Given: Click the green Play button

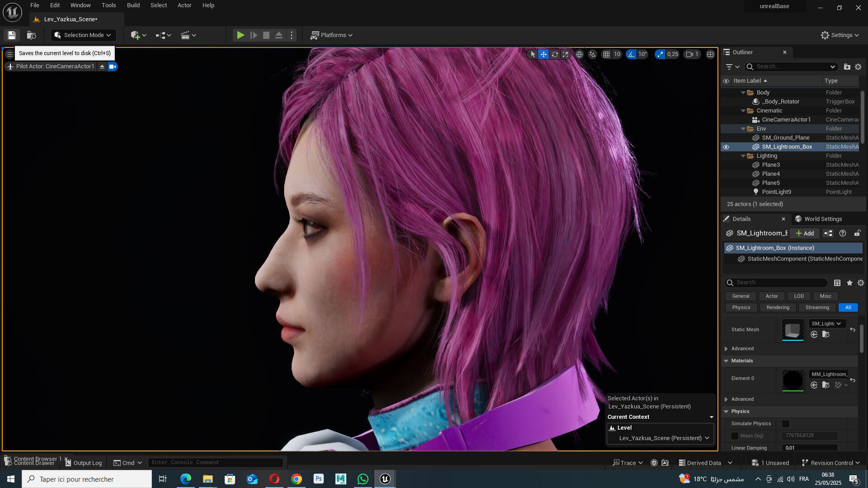Looking at the screenshot, I should pos(241,35).
